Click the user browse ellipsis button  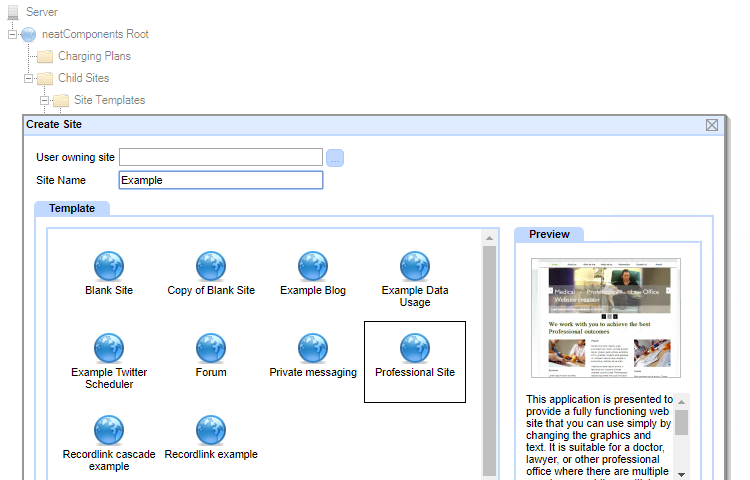point(335,157)
